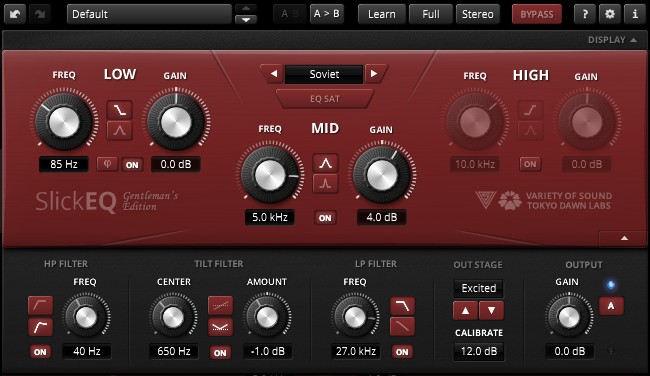Screen dimensions: 650x376
Task: Click the 40 Hz HP value field
Action: coord(87,352)
